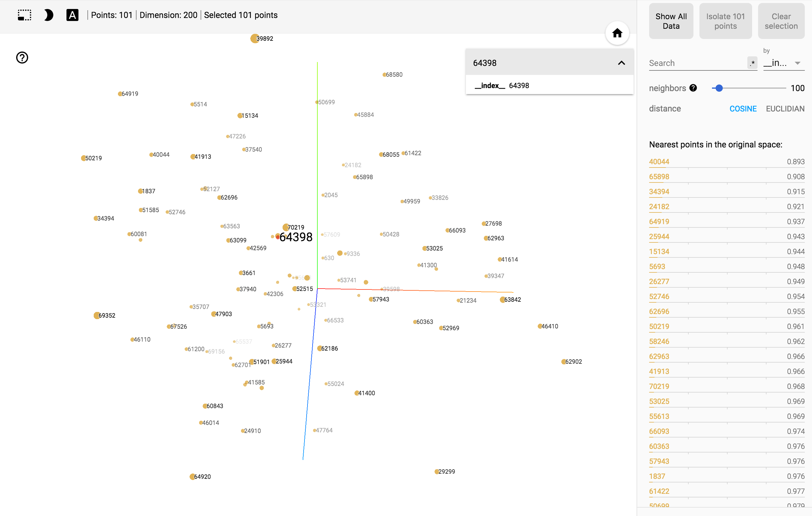Select neighbor 15134 in the list
Viewport: 812px width, 516px height.
pos(727,251)
